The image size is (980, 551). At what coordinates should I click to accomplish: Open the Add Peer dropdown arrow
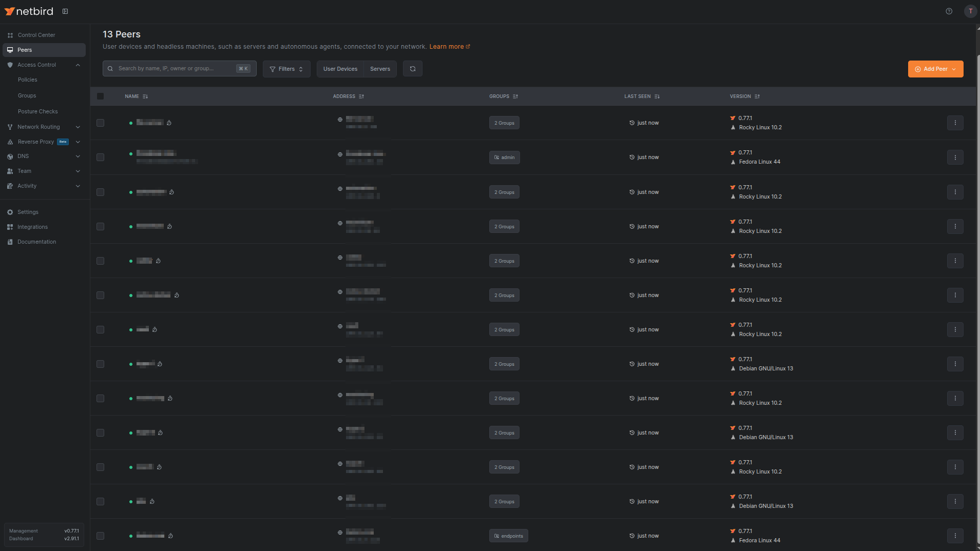954,69
